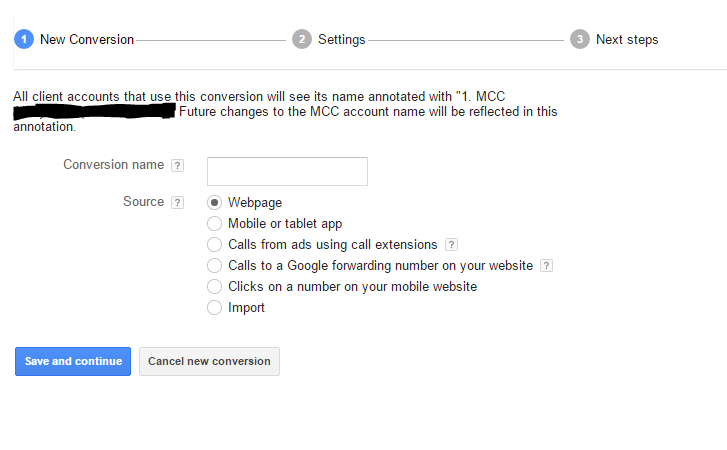Pick Calls to a Google forwarding number option
The height and width of the screenshot is (450, 727).
tap(214, 266)
